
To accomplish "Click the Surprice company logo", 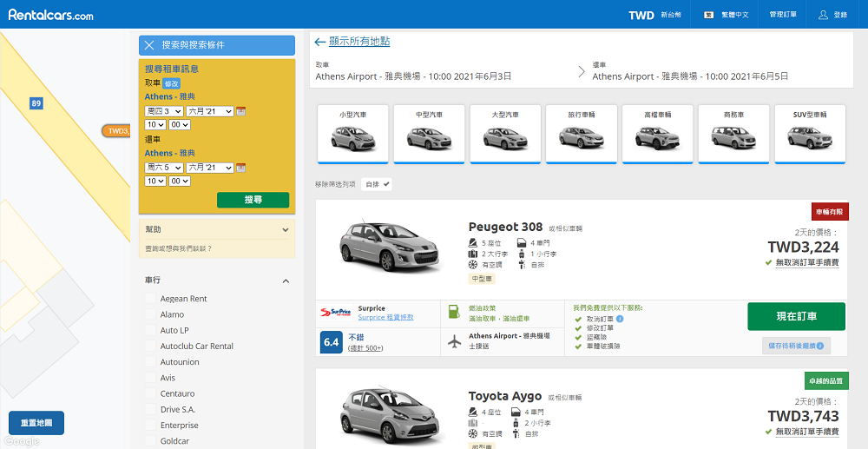I will click(x=335, y=313).
